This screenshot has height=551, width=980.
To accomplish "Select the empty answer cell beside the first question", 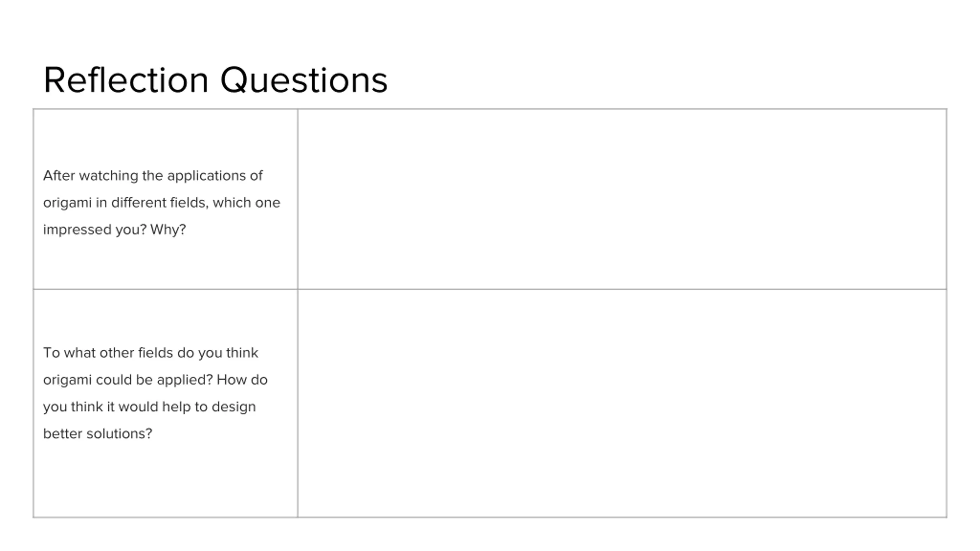I will pos(622,199).
